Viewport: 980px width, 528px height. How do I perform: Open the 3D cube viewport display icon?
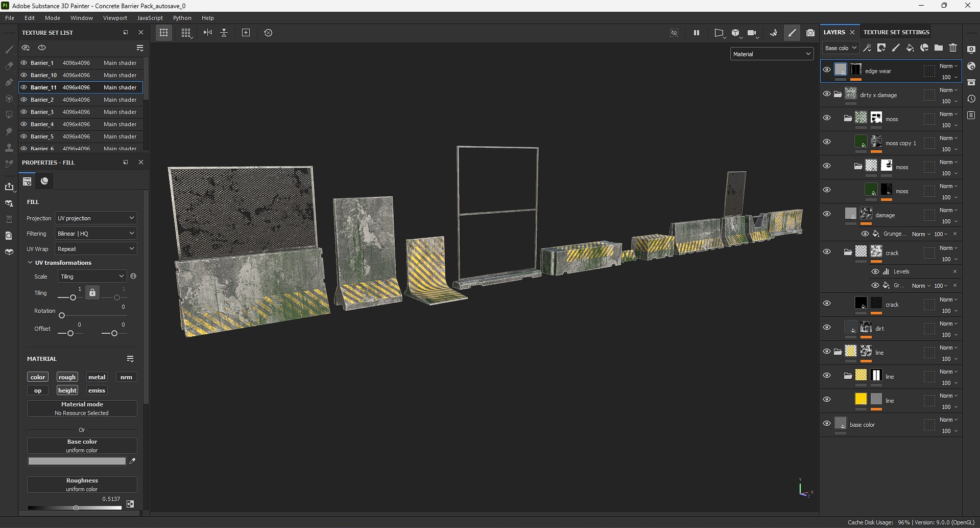[735, 33]
